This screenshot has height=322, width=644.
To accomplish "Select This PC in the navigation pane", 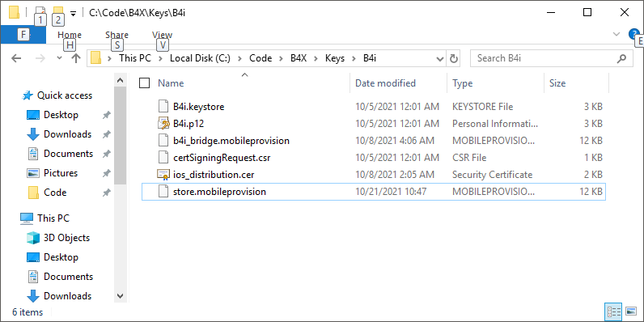I will tap(53, 218).
